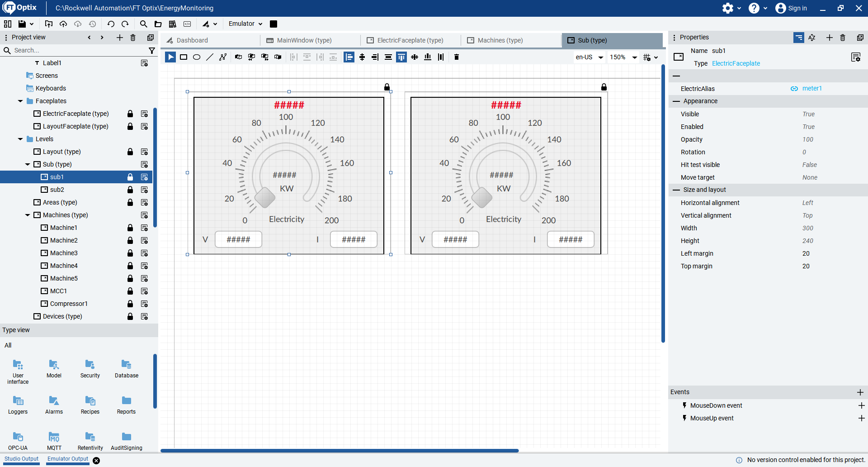Choose the polyline drawing tool
This screenshot has height=467, width=868.
pyautogui.click(x=223, y=57)
